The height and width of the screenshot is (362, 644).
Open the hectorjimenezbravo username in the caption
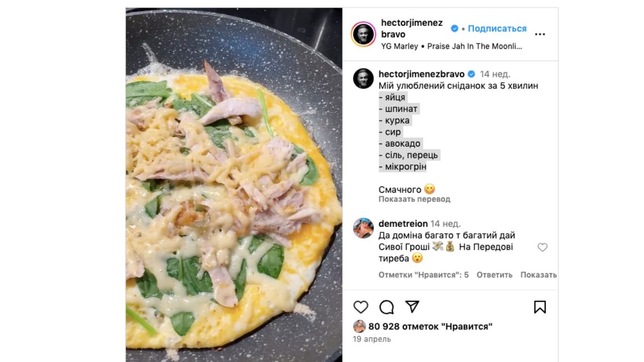tap(421, 74)
